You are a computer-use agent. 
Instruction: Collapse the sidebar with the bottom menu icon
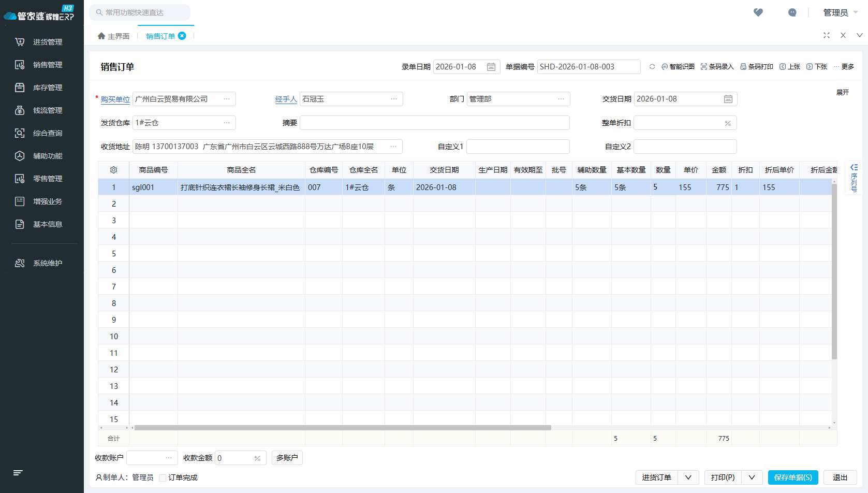[18, 473]
